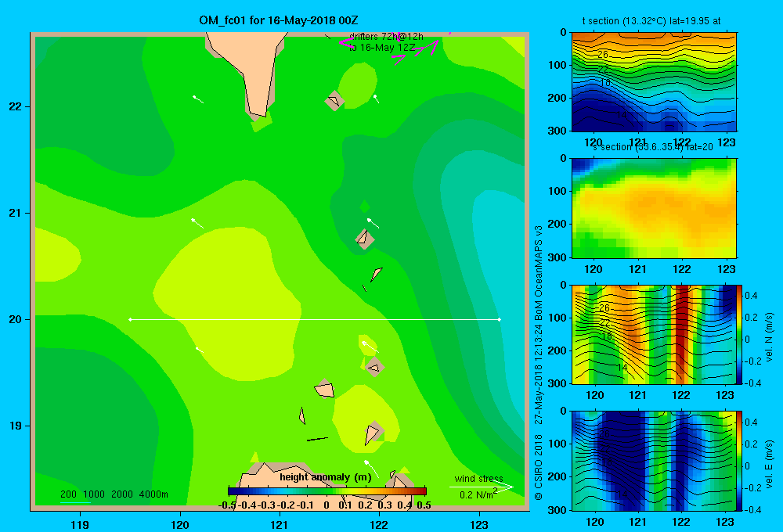
Task: Click the "0.5" maximum on height anomaly scale
Action: [424, 505]
